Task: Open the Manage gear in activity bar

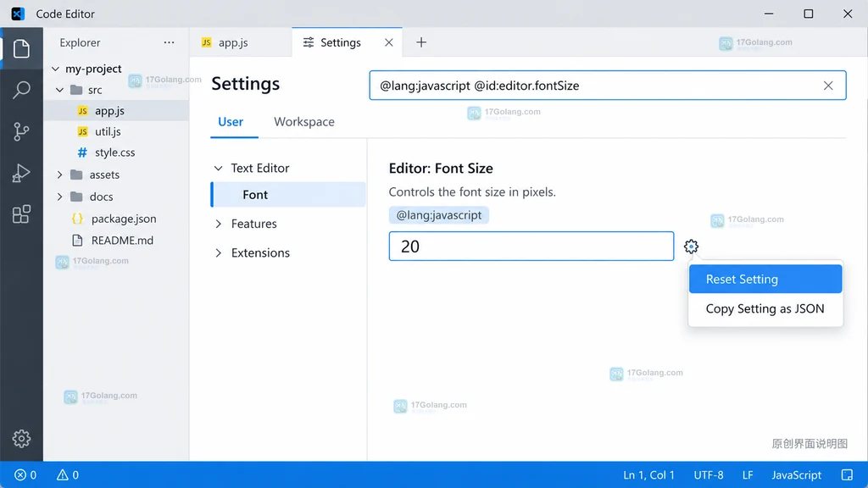Action: pyautogui.click(x=21, y=439)
